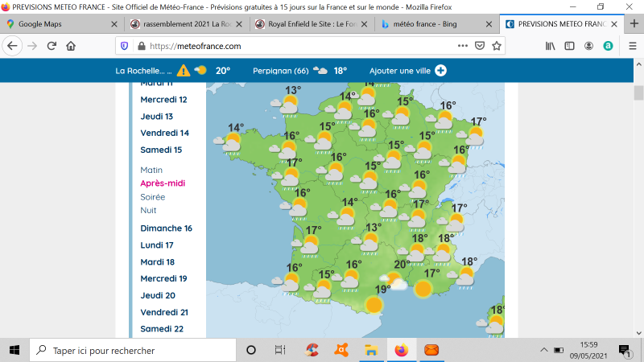Click the page scrollbar thumb
This screenshot has width=644, height=362.
click(638, 93)
